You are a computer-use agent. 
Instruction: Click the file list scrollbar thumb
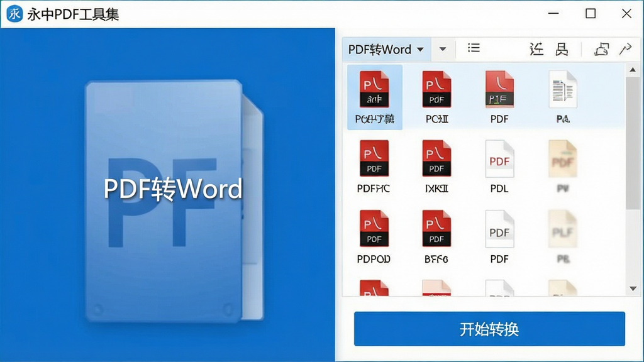tap(633, 143)
